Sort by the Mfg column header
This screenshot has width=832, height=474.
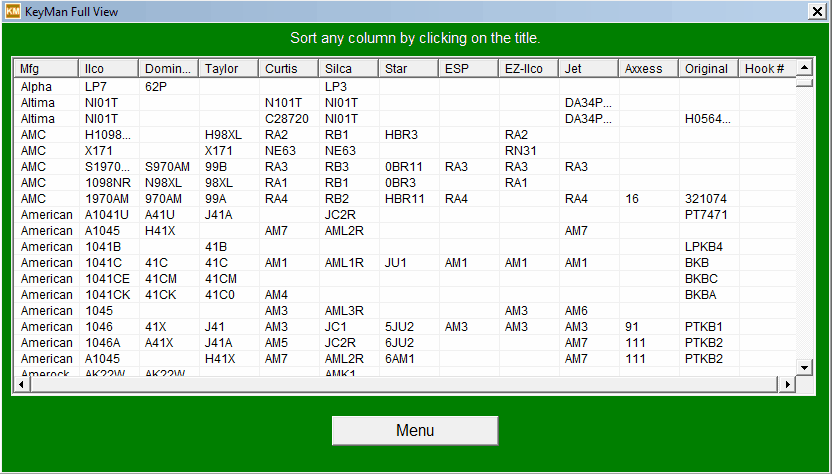pyautogui.click(x=46, y=68)
